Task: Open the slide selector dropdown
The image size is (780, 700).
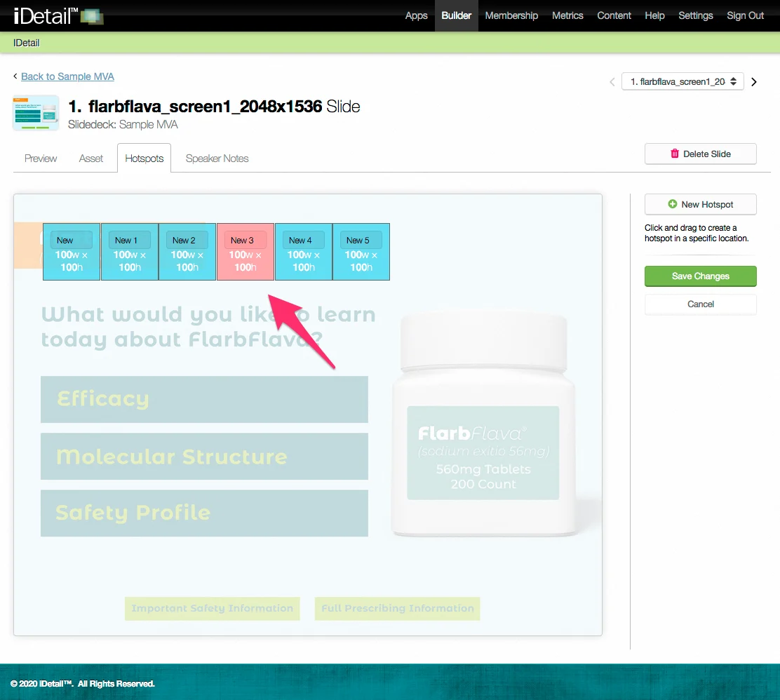Action: click(x=682, y=81)
